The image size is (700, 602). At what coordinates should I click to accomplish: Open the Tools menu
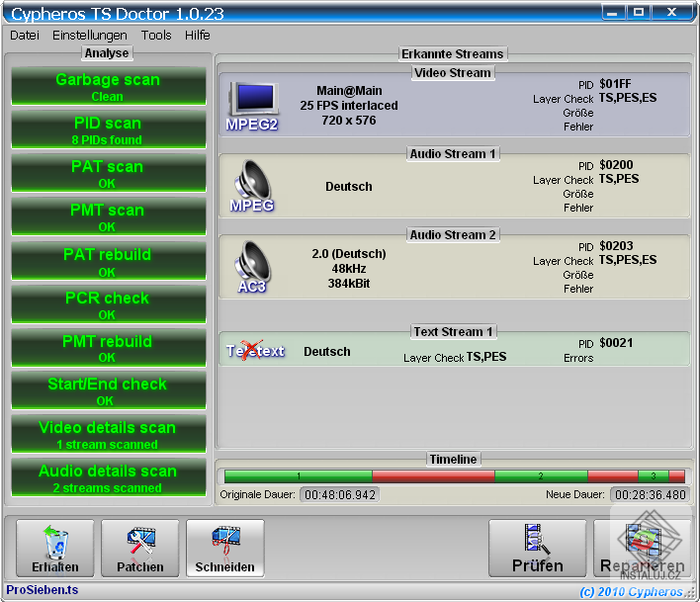156,35
